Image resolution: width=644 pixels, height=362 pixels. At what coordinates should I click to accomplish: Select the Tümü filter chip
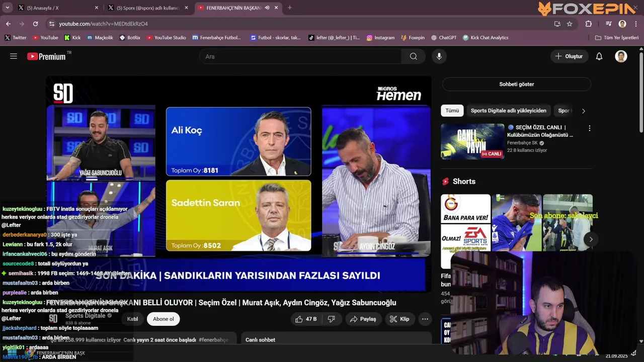[452, 111]
